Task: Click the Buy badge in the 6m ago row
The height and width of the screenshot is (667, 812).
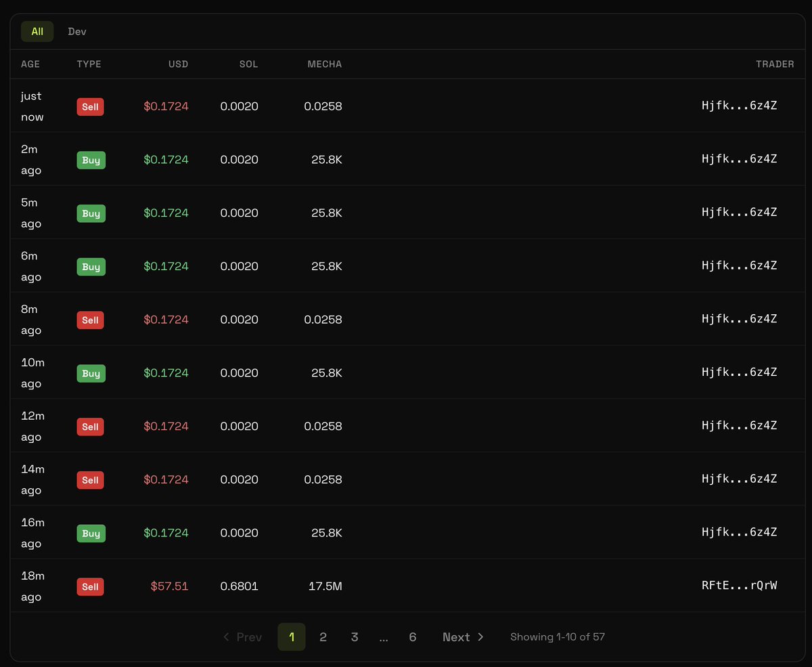Action: (91, 267)
